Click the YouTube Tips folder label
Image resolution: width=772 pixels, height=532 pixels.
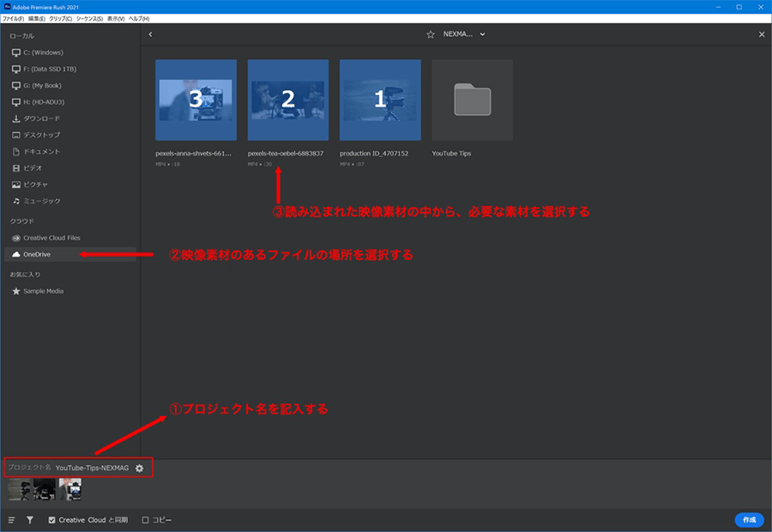[451, 154]
